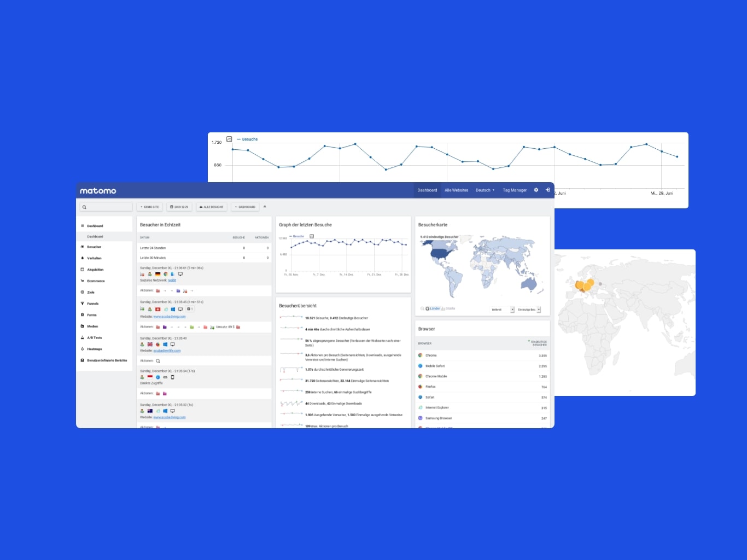This screenshot has height=560, width=747.
Task: Open the Funnels section in sidebar
Action: point(92,304)
